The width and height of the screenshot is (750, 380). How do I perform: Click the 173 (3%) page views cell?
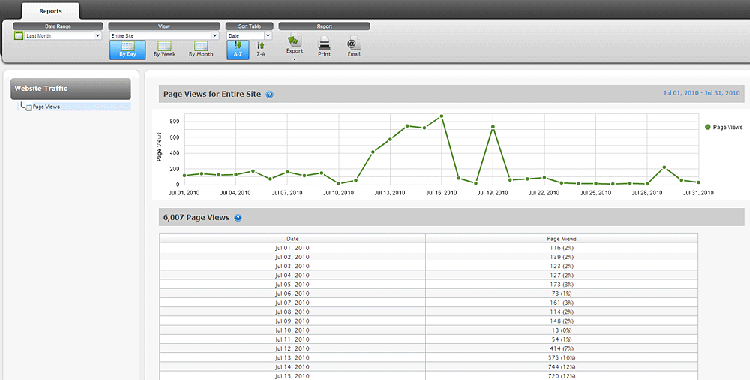tap(562, 284)
